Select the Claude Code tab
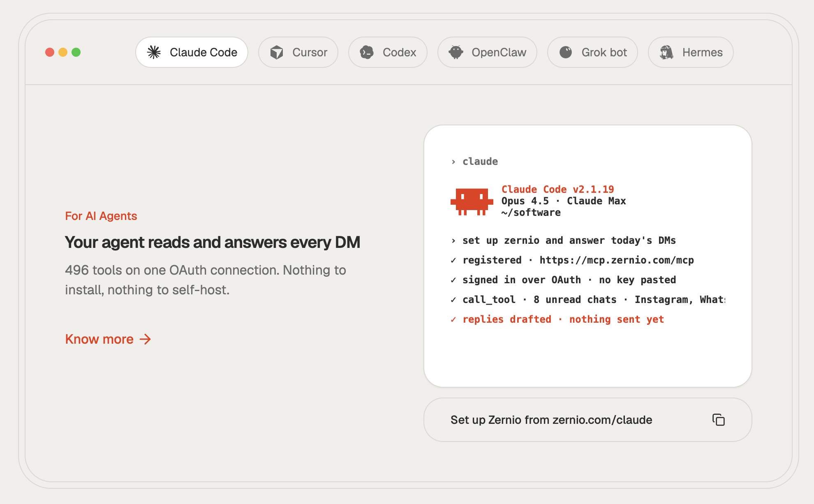This screenshot has width=814, height=504. (192, 52)
